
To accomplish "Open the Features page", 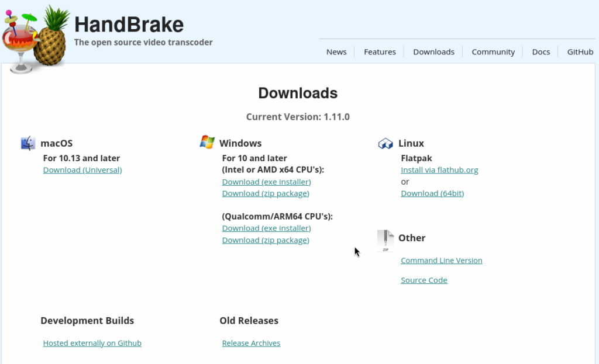I will (x=380, y=51).
